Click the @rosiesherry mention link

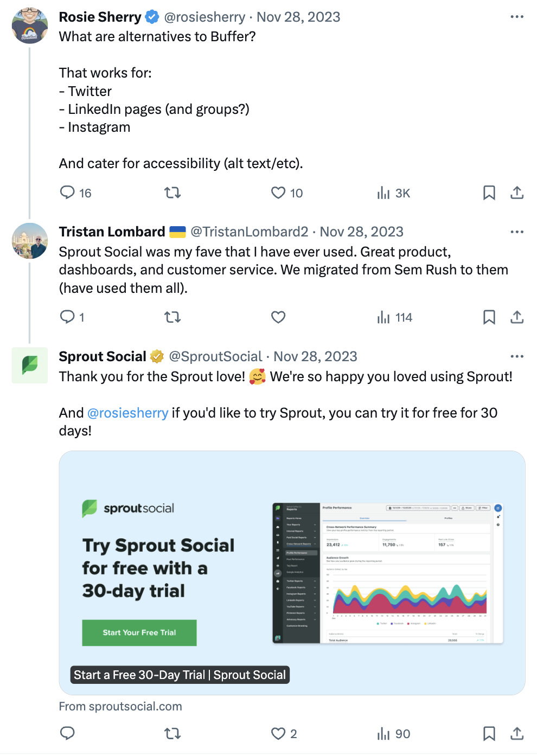point(127,413)
